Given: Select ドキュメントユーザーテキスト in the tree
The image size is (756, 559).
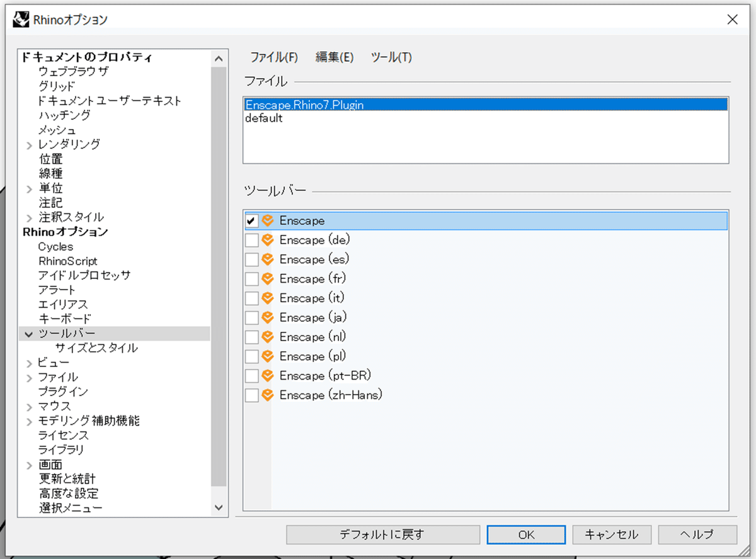Looking at the screenshot, I should [110, 101].
